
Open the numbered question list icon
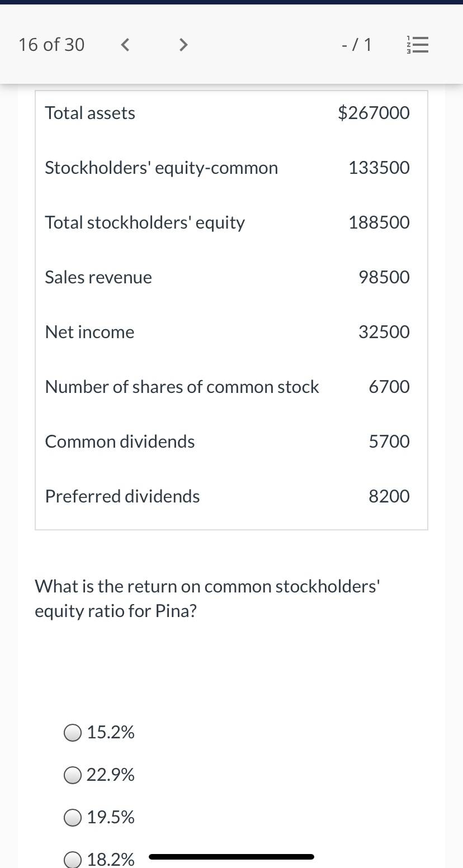click(418, 45)
